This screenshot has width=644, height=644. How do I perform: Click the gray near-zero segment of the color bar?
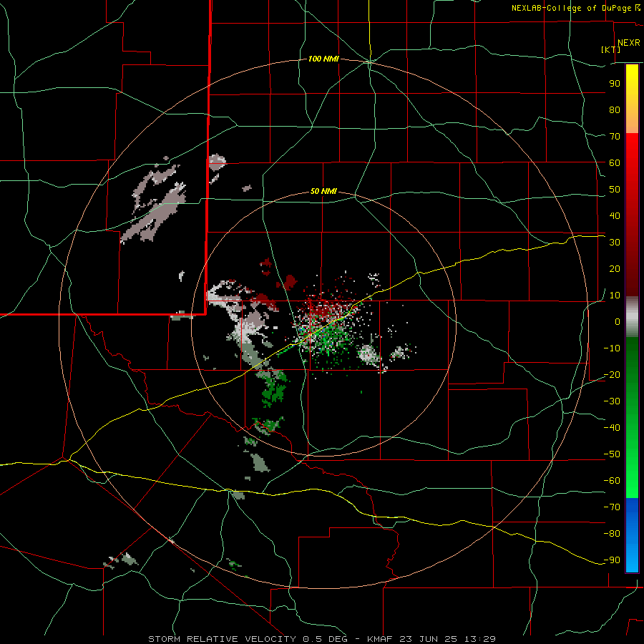[632, 316]
